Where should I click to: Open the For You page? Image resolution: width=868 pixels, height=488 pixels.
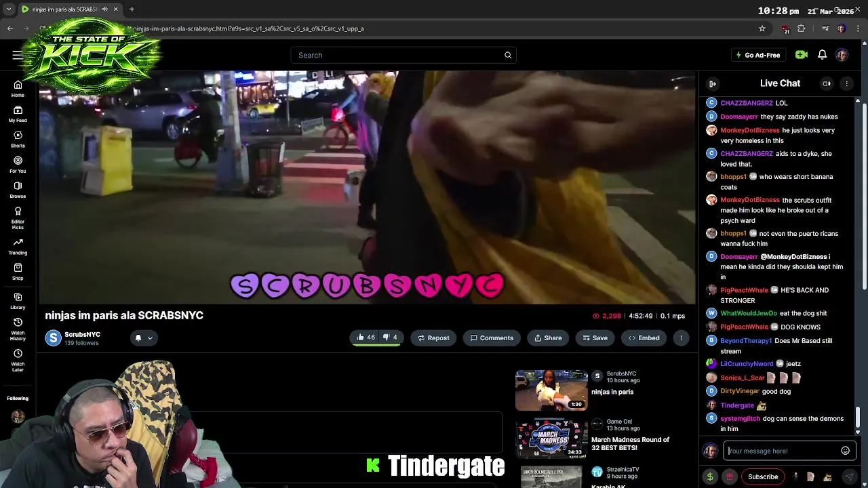pos(18,165)
